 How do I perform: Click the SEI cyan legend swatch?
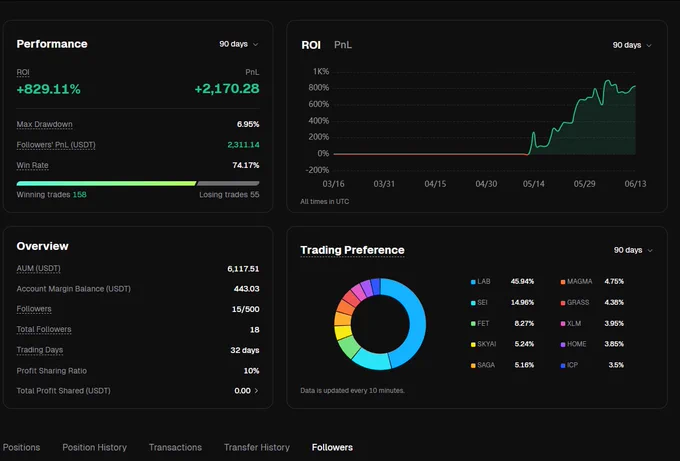473,303
